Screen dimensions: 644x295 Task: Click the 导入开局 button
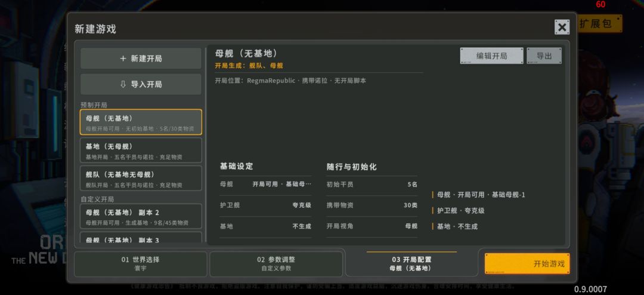pos(141,84)
